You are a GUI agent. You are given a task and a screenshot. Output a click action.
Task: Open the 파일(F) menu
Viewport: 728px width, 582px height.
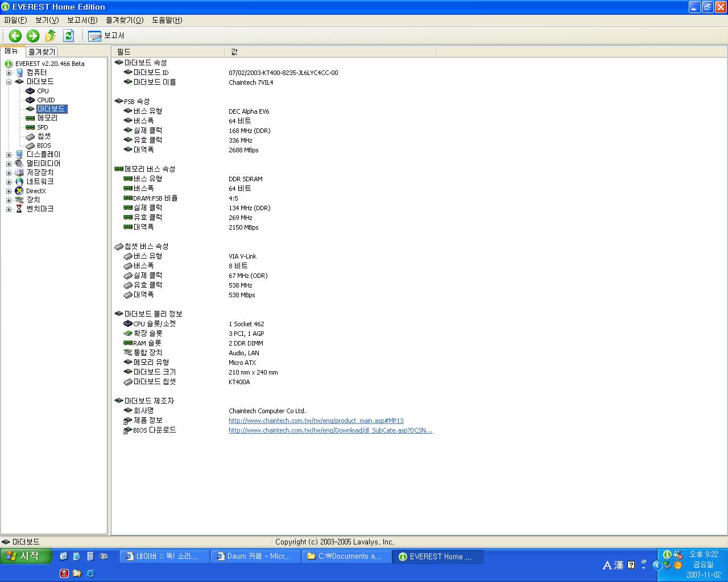[15, 20]
